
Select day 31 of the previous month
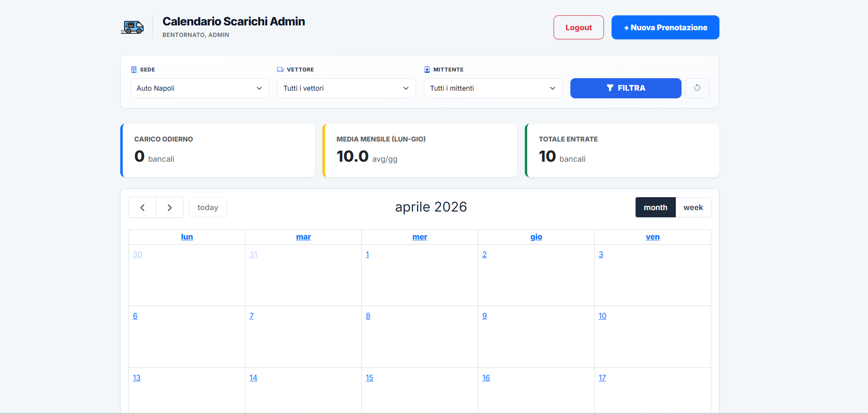[254, 255]
